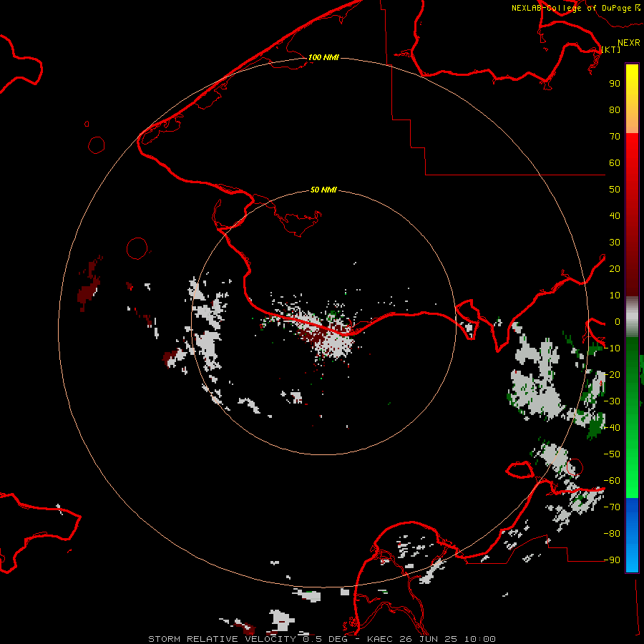The height and width of the screenshot is (644, 644).
Task: Click the -40 value on the velocity scale
Action: click(x=612, y=428)
